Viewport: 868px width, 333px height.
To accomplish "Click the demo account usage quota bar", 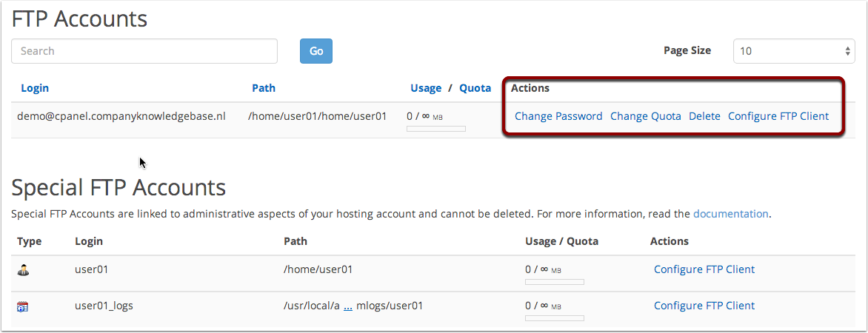I will click(436, 129).
